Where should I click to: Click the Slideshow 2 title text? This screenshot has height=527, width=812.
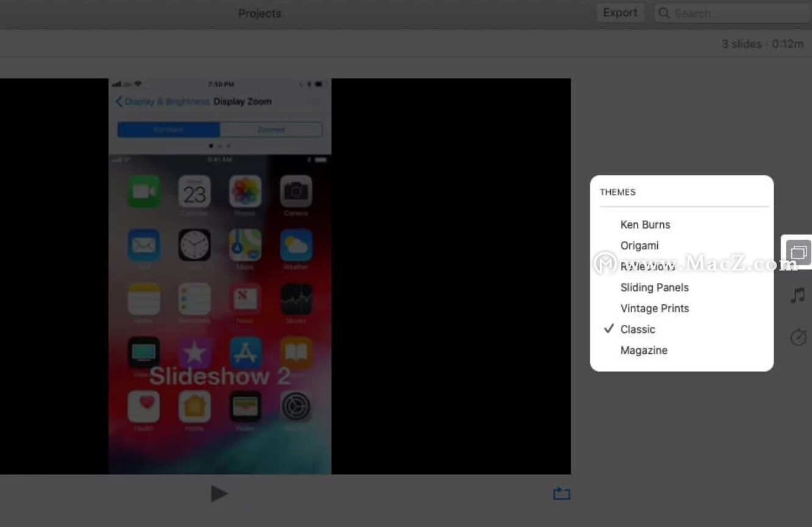click(x=219, y=376)
